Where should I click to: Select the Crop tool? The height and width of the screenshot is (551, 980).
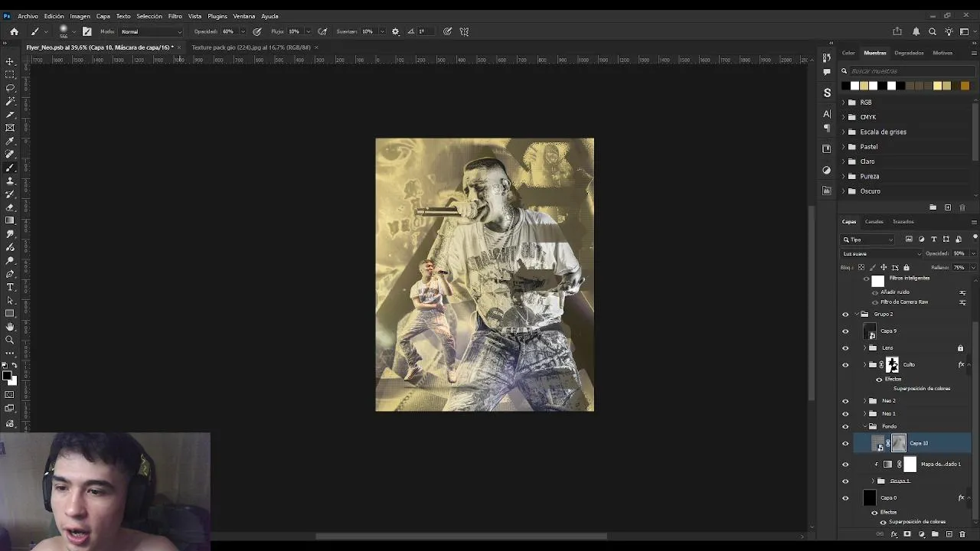point(10,115)
